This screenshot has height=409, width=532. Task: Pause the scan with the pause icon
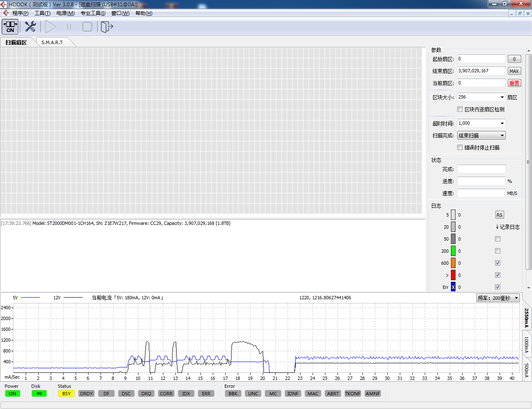pyautogui.click(x=69, y=27)
